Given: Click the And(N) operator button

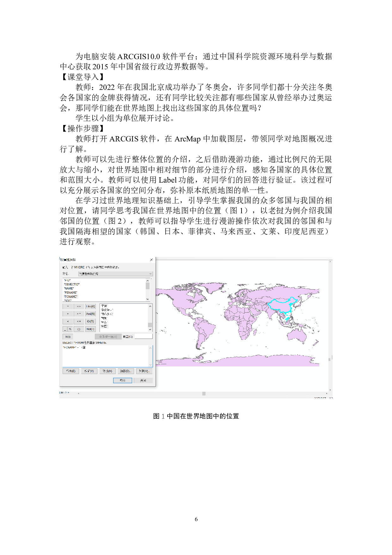Looking at the screenshot, I should click(90, 314).
